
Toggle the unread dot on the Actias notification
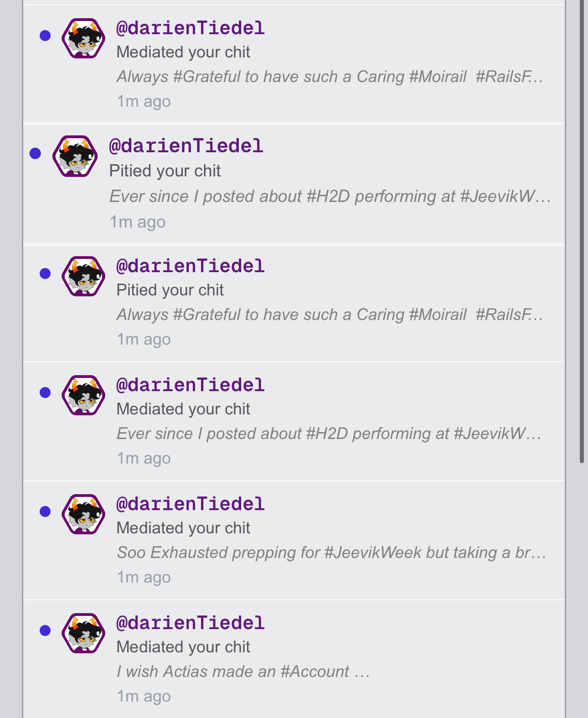(45, 630)
